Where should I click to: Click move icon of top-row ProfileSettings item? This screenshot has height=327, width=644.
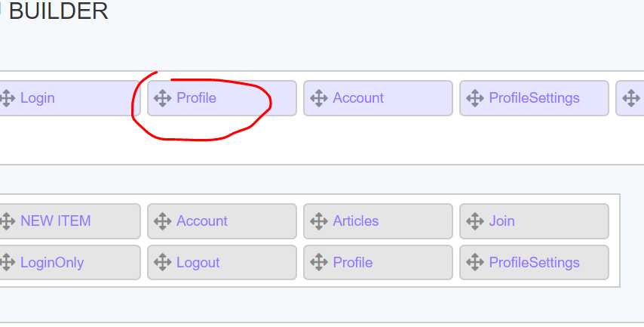(x=474, y=98)
